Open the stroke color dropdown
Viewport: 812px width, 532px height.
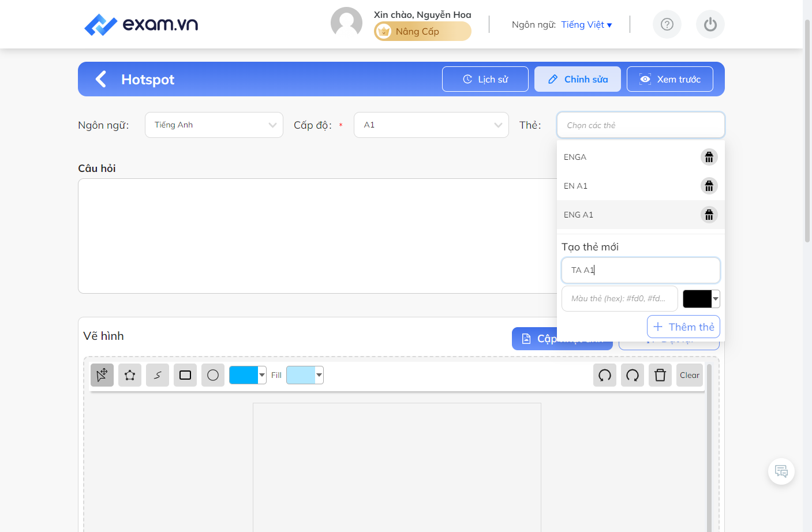[x=248, y=375]
